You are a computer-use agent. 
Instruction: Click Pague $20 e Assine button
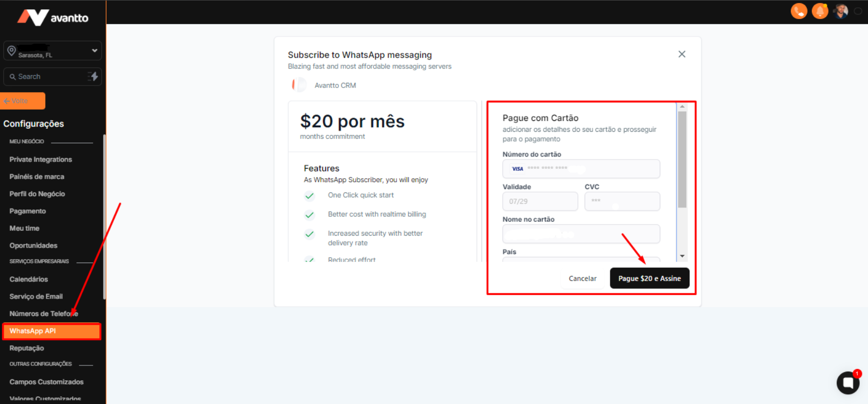coord(649,278)
